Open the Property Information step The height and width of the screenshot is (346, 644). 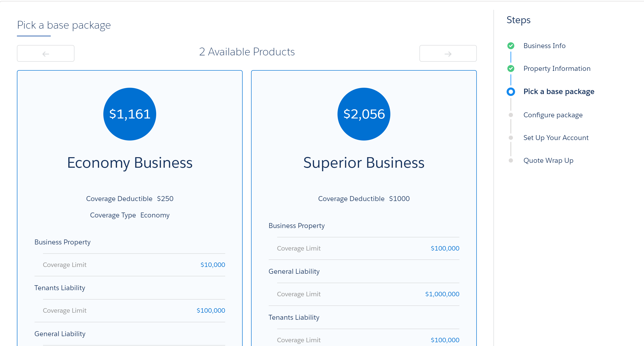[x=557, y=68]
